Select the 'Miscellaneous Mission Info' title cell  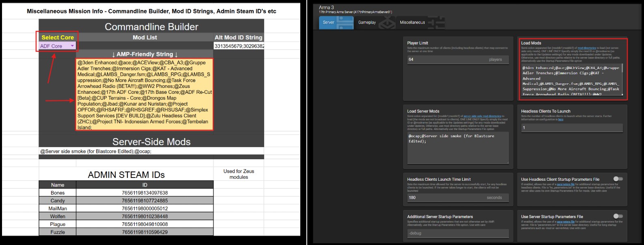click(151, 11)
